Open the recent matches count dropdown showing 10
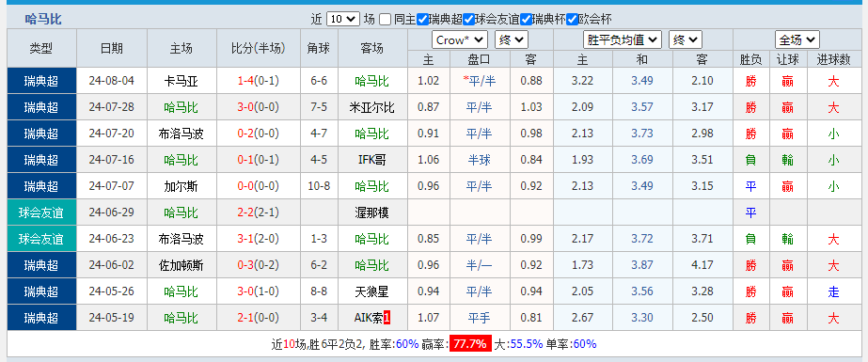 click(x=343, y=19)
